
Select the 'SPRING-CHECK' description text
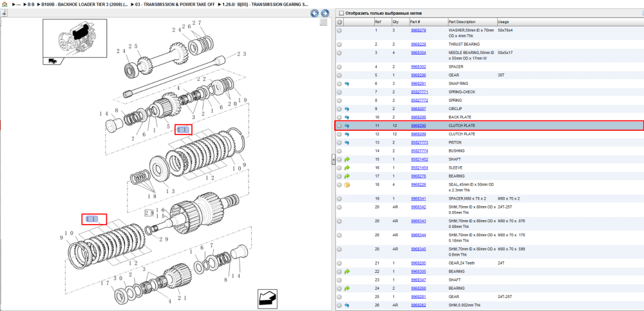coord(462,92)
